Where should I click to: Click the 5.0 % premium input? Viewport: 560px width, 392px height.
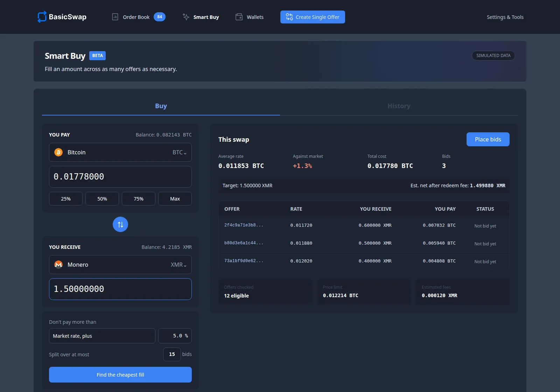tap(175, 336)
